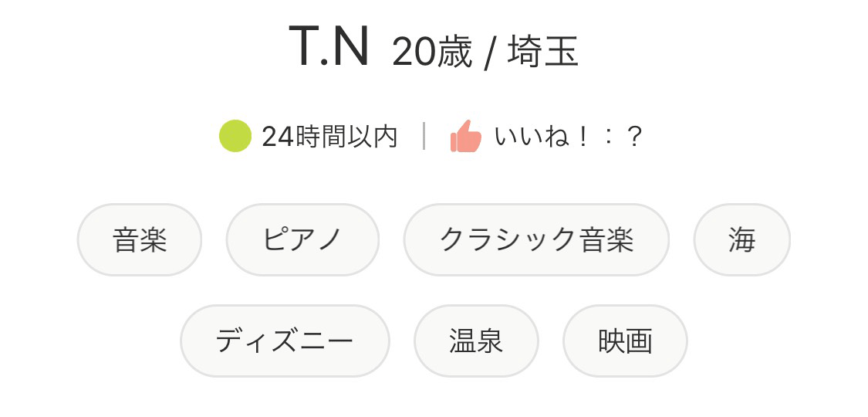
Task: Click the hidden like count question mark
Action: coord(633,137)
